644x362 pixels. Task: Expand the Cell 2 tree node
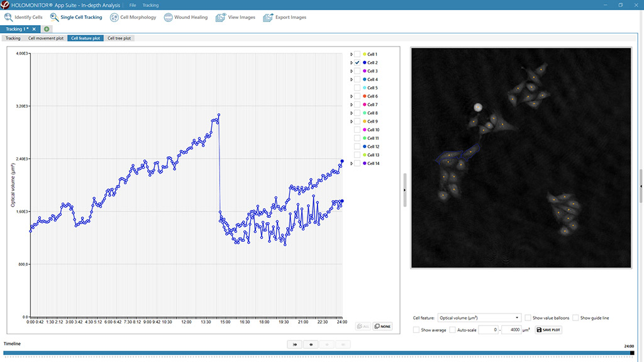(x=352, y=62)
